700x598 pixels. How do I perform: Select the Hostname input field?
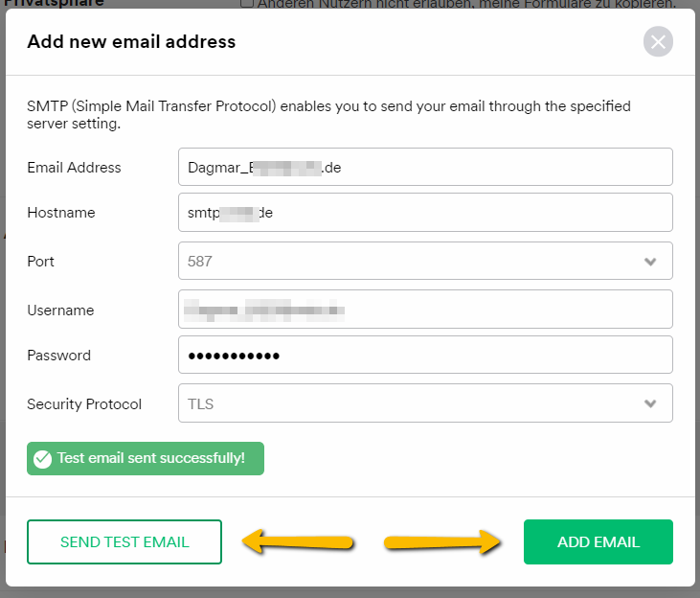(425, 213)
